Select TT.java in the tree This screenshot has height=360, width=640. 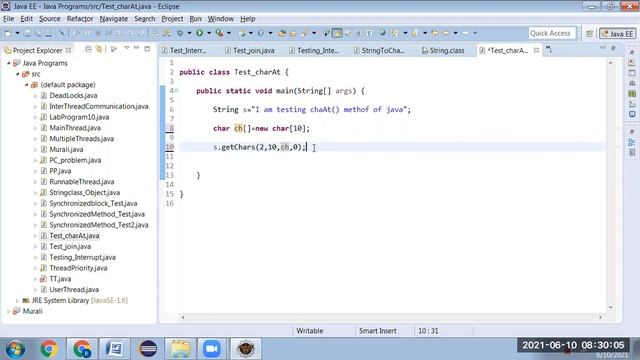[60, 279]
